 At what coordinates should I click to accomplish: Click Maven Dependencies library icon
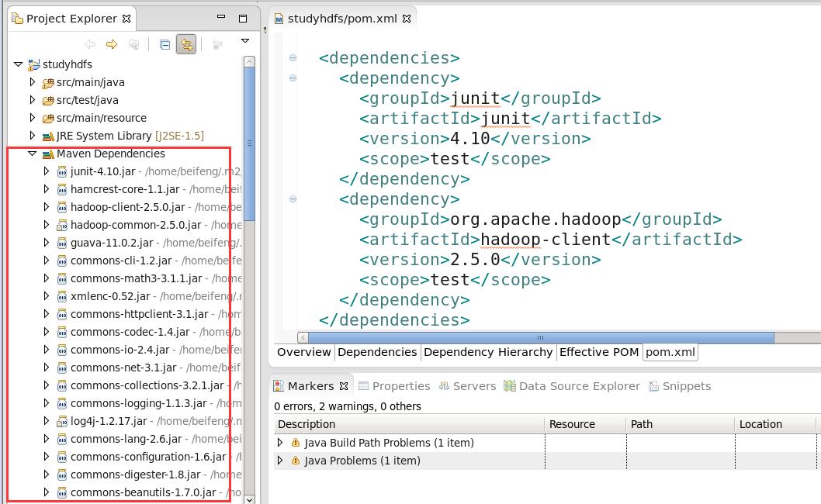click(48, 154)
